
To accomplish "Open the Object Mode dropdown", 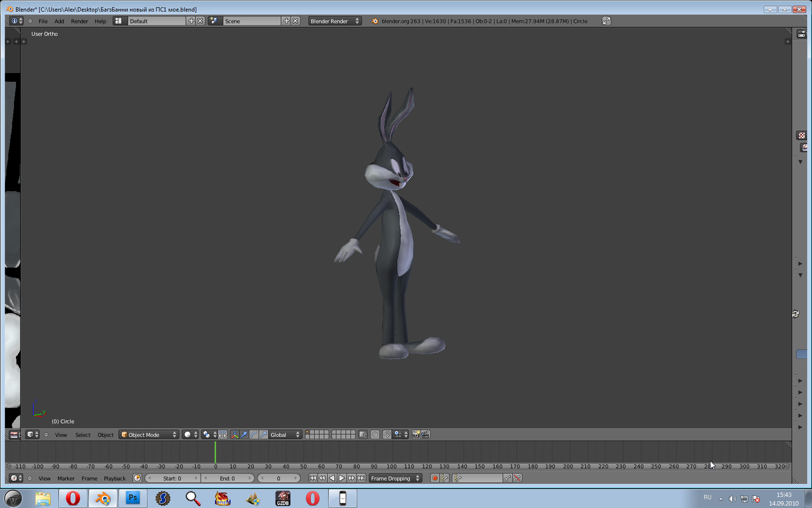I will click(149, 435).
